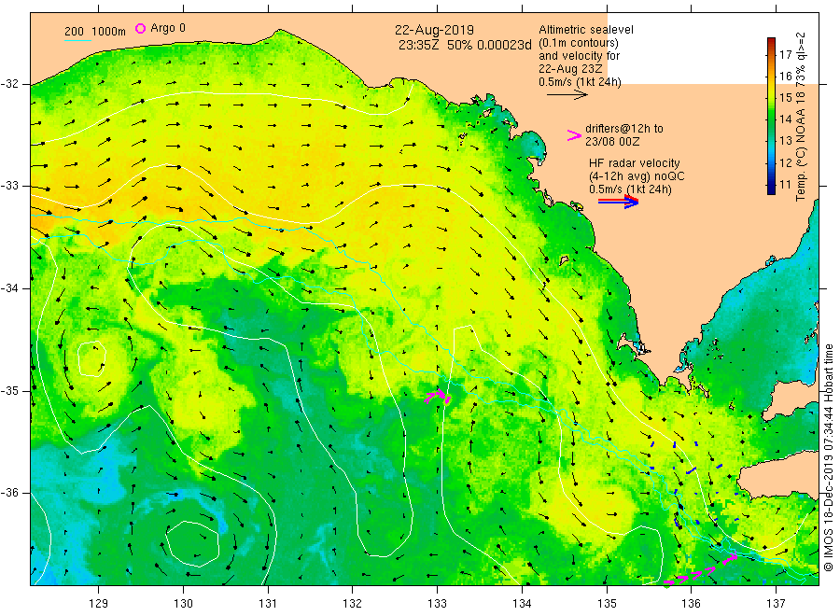Image resolution: width=840 pixels, height=616 pixels.
Task: Click the longitude axis label 133
Action: (437, 604)
